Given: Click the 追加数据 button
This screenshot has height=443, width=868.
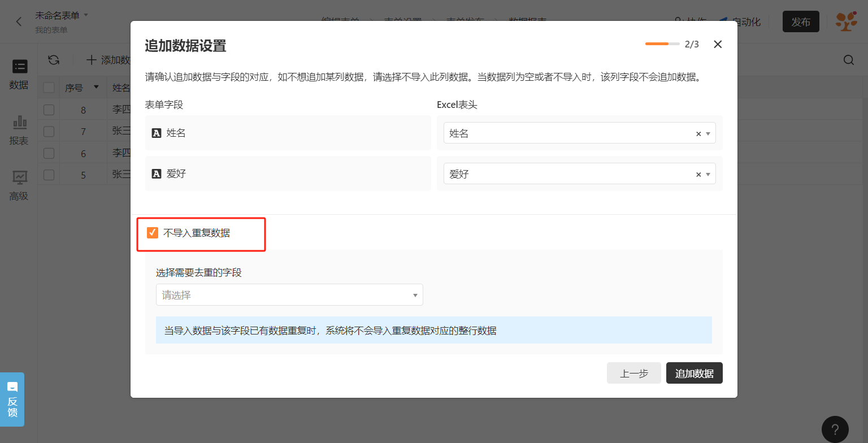Looking at the screenshot, I should click(694, 373).
